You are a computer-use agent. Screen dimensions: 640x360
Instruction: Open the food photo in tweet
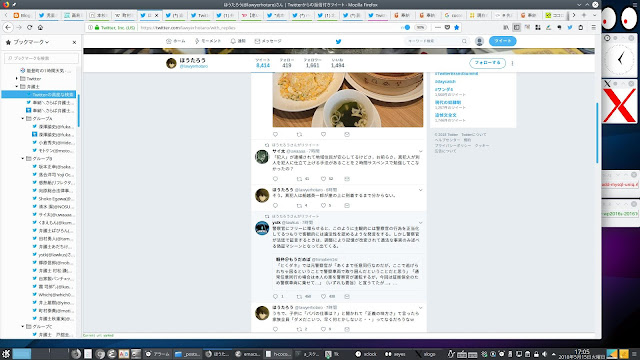coord(348,100)
